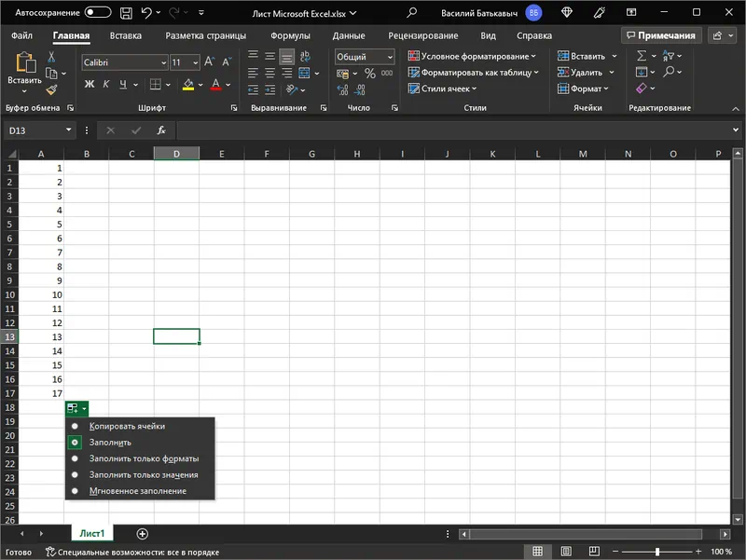Click the Save icon in title bar
The image size is (746, 560).
pos(126,13)
